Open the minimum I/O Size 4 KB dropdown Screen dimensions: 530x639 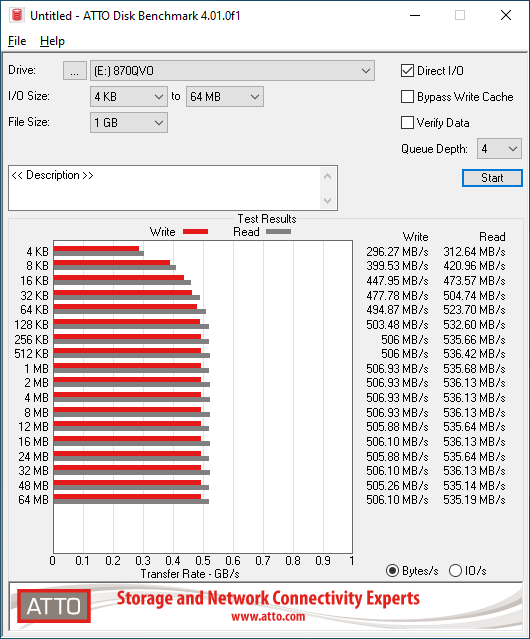point(129,97)
